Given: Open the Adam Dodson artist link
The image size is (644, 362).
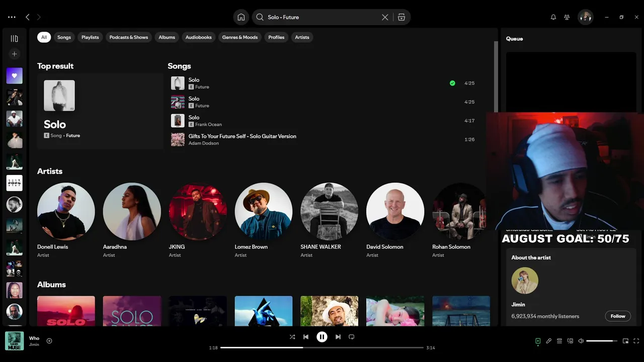Looking at the screenshot, I should pos(204,143).
